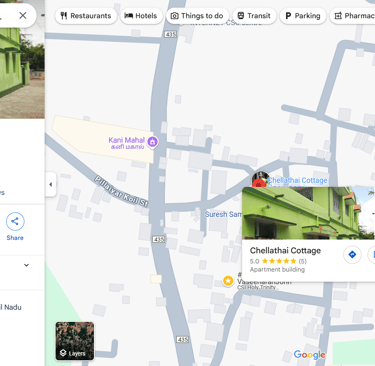Show Parking places on map
This screenshot has height=366, width=375.
[x=303, y=16]
